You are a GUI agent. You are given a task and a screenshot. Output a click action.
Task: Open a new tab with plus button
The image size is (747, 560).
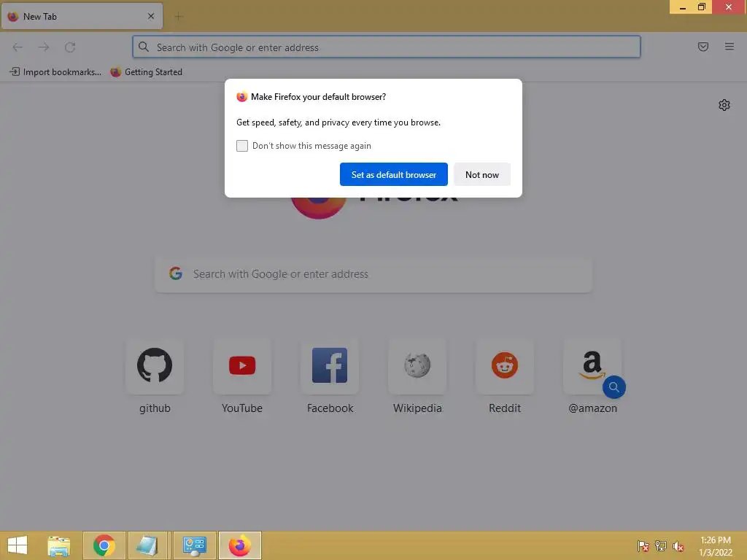[x=179, y=17]
